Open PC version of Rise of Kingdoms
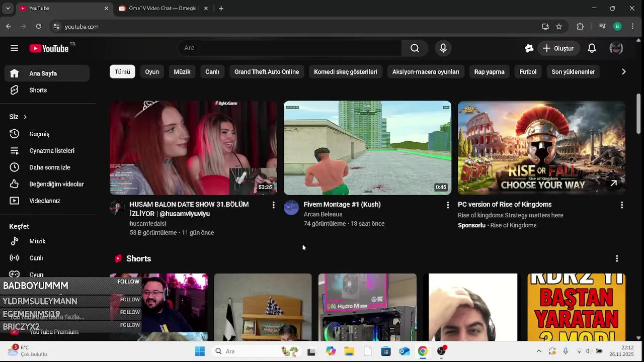Screen dimensions: 644x362 [x=505, y=205]
